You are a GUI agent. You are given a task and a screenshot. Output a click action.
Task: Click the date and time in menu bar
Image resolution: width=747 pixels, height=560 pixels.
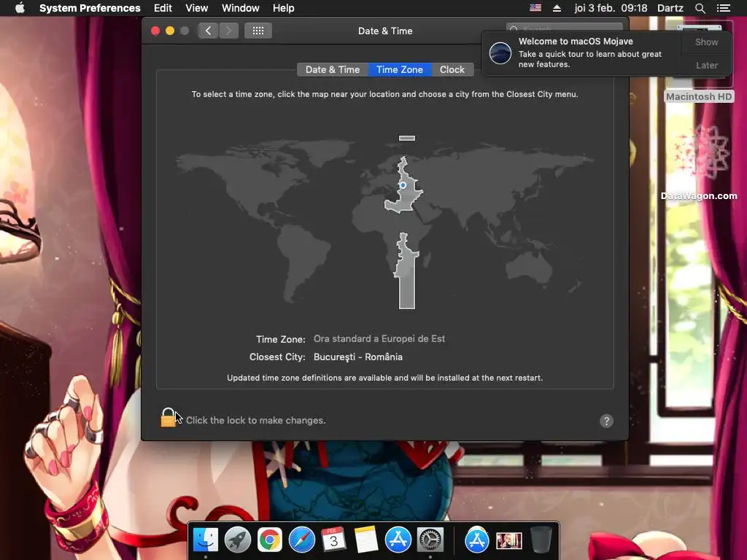click(x=611, y=8)
